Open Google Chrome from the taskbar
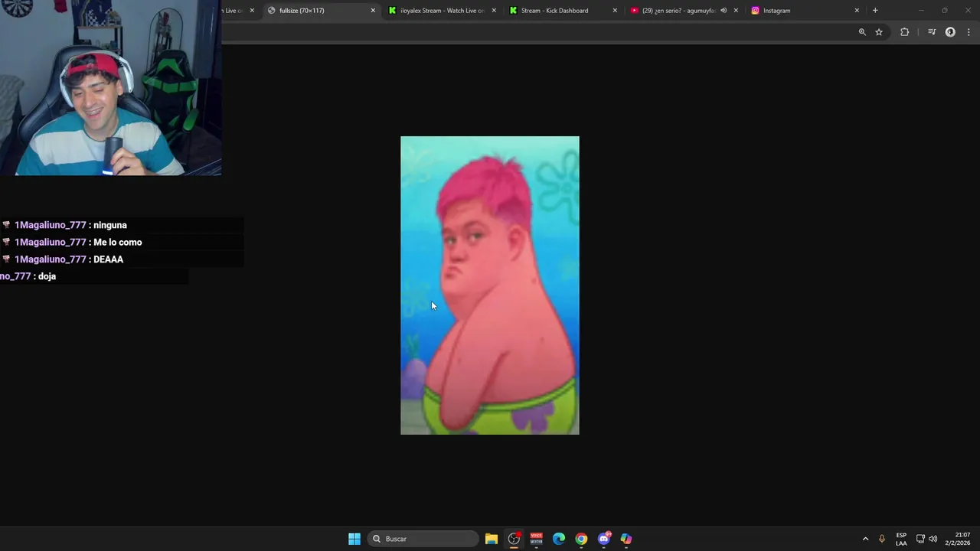Screen dimensions: 980x551 581,539
